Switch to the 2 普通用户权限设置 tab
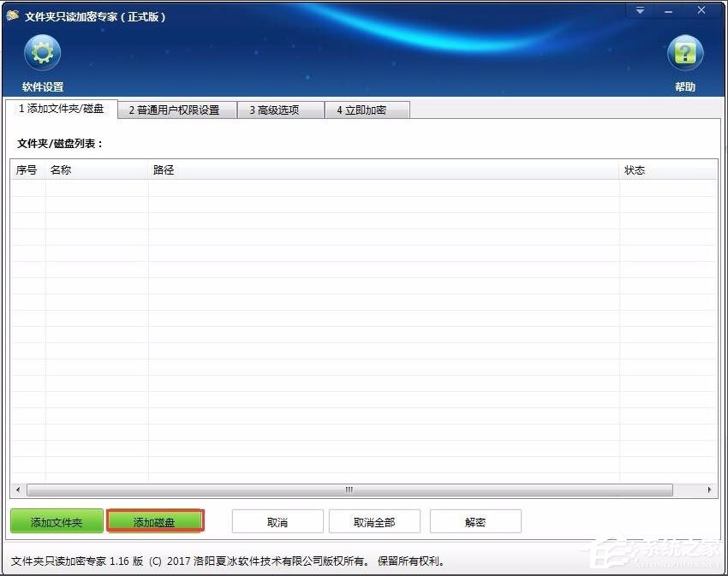This screenshot has width=728, height=576. [176, 110]
